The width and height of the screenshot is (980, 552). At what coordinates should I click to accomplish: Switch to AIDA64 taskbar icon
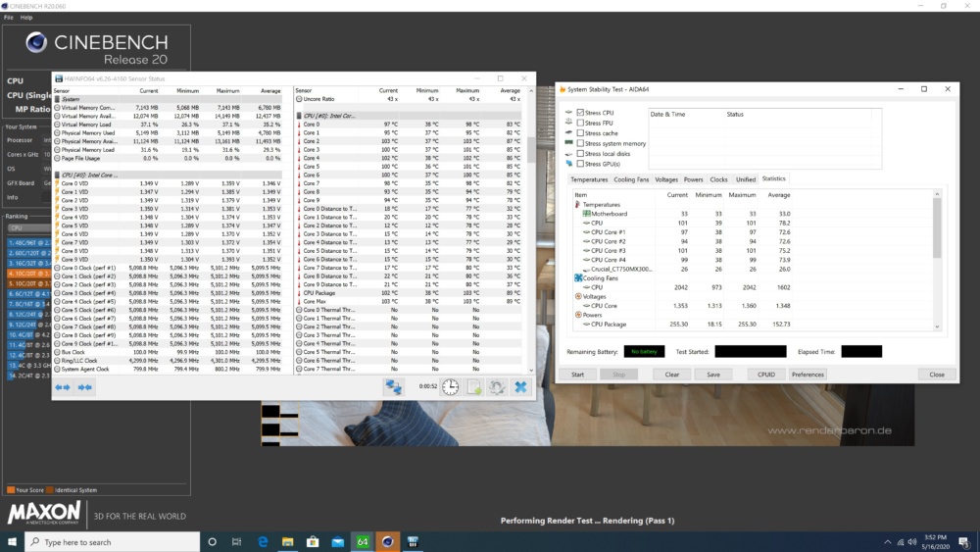(x=363, y=542)
